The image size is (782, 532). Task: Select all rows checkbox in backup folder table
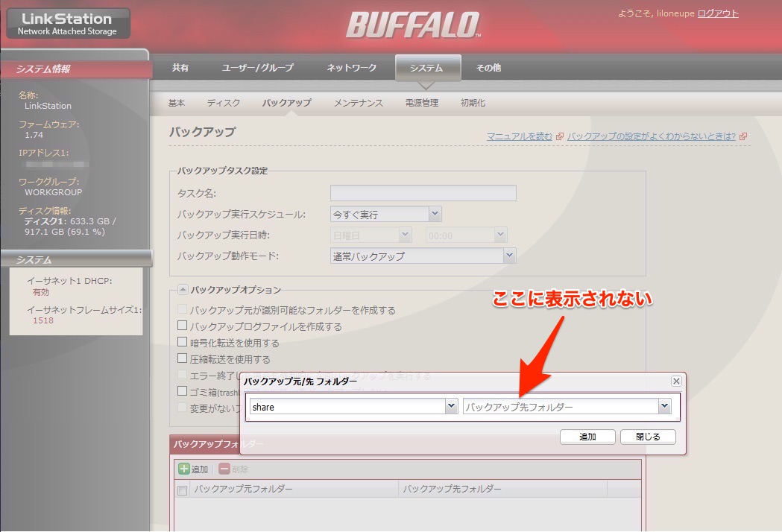click(x=182, y=490)
